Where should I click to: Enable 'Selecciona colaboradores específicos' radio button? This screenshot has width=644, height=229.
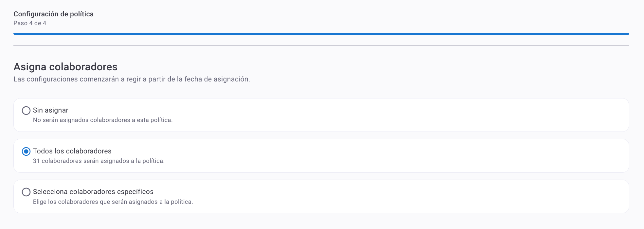[x=26, y=192]
